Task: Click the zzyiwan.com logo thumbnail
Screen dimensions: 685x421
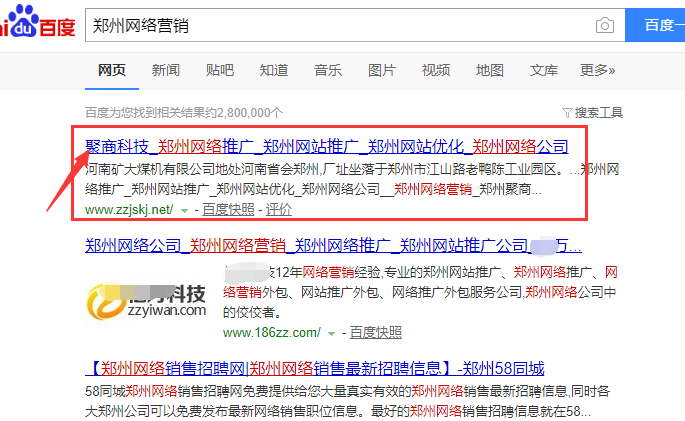Action: (x=145, y=300)
